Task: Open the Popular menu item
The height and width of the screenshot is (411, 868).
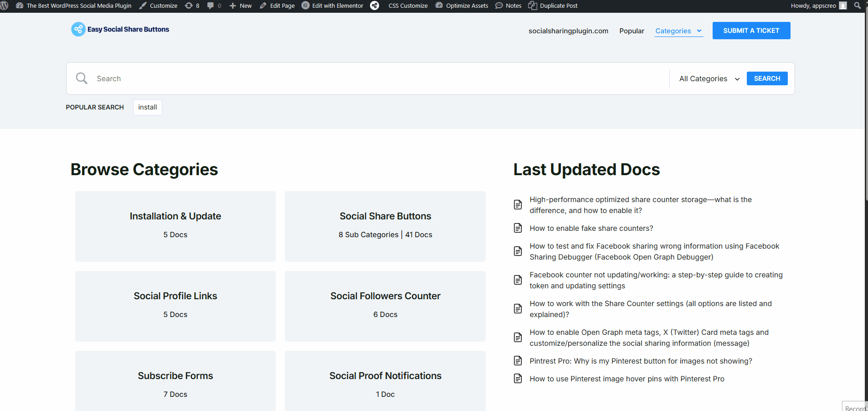Action: (x=632, y=31)
